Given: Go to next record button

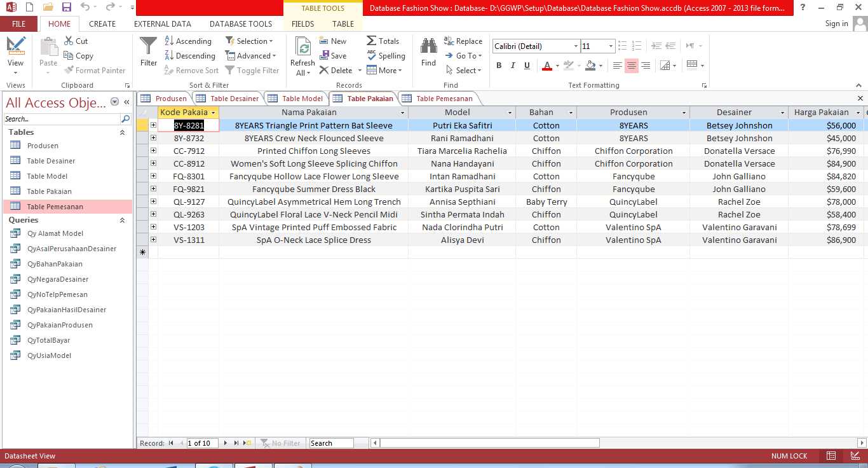Looking at the screenshot, I should point(226,443).
